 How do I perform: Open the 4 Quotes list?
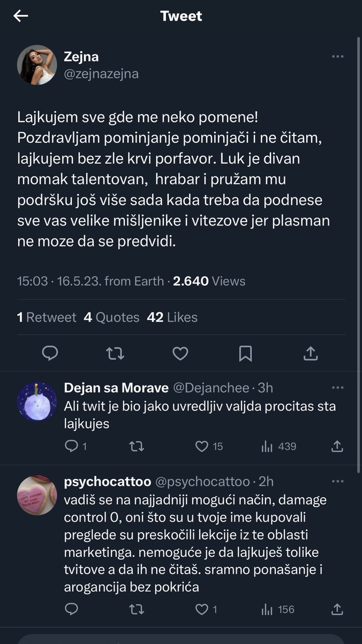pos(111,317)
